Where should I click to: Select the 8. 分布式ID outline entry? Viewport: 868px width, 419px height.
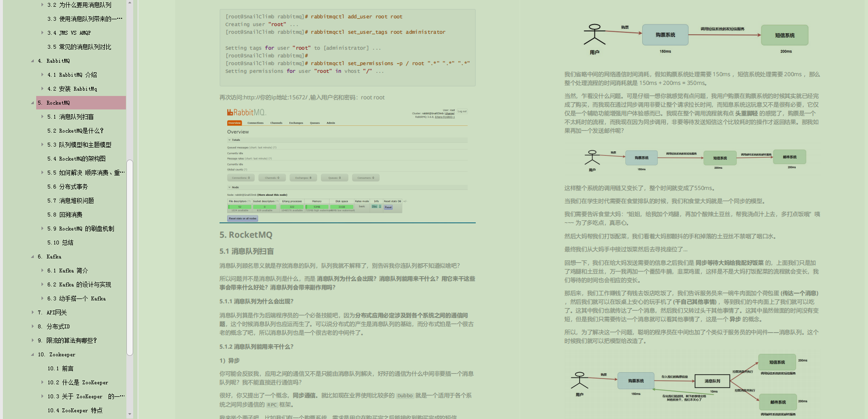tap(54, 326)
